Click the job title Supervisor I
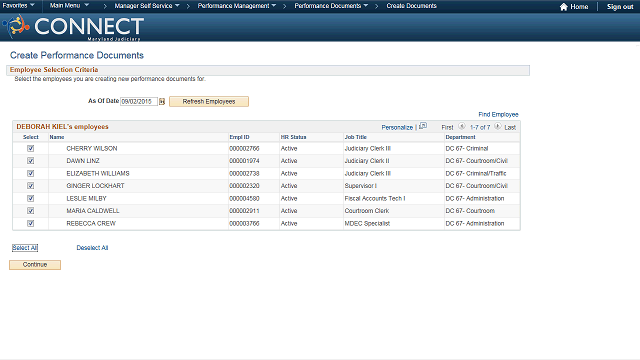 point(361,186)
